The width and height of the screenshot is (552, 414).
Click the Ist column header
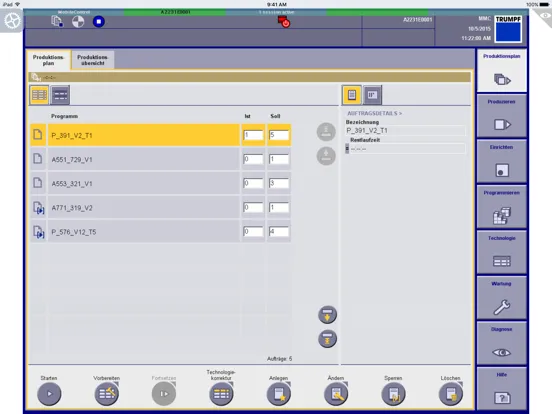pos(247,116)
